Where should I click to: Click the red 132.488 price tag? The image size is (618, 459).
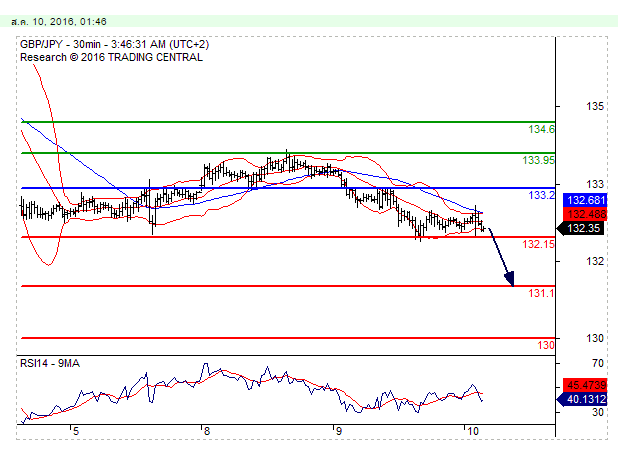pos(585,214)
